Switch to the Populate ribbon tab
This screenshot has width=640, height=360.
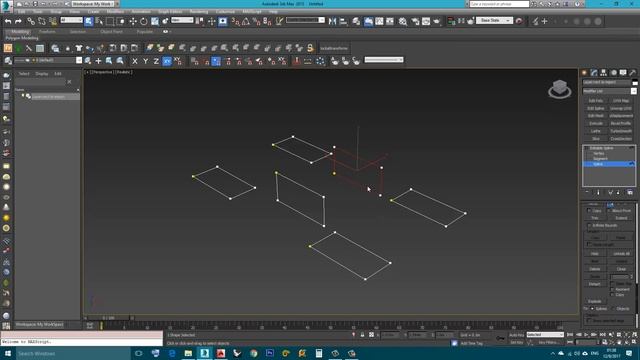[145, 31]
